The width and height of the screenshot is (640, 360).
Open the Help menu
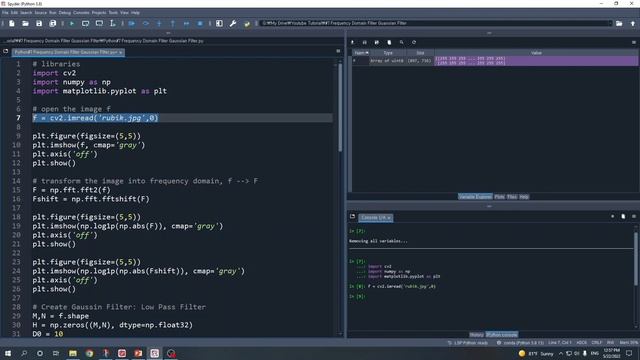136,13
